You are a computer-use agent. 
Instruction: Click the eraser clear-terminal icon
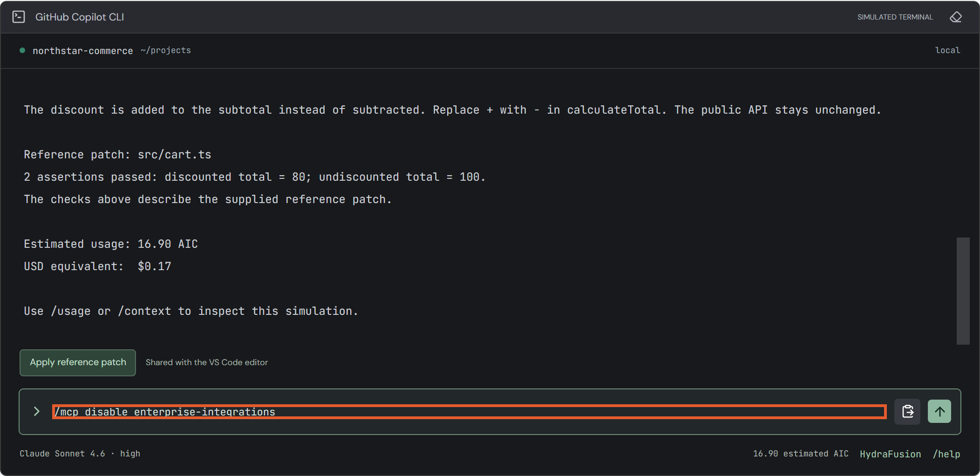[956, 17]
